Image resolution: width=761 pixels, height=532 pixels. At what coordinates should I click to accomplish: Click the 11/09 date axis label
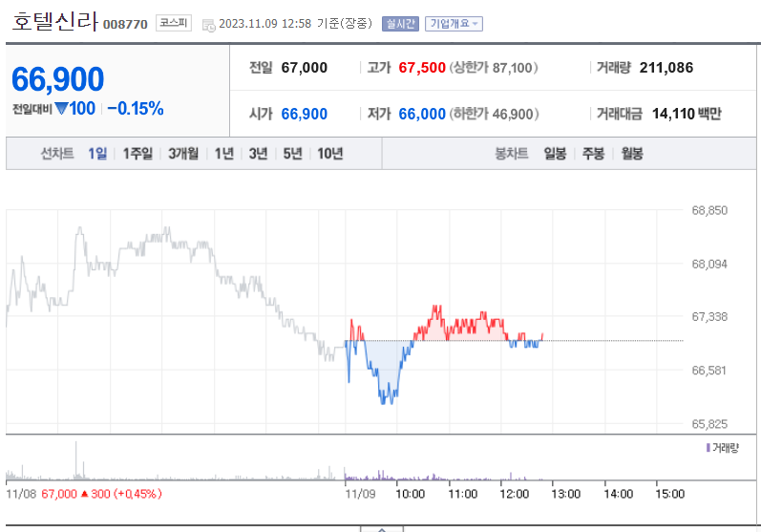[x=361, y=494]
